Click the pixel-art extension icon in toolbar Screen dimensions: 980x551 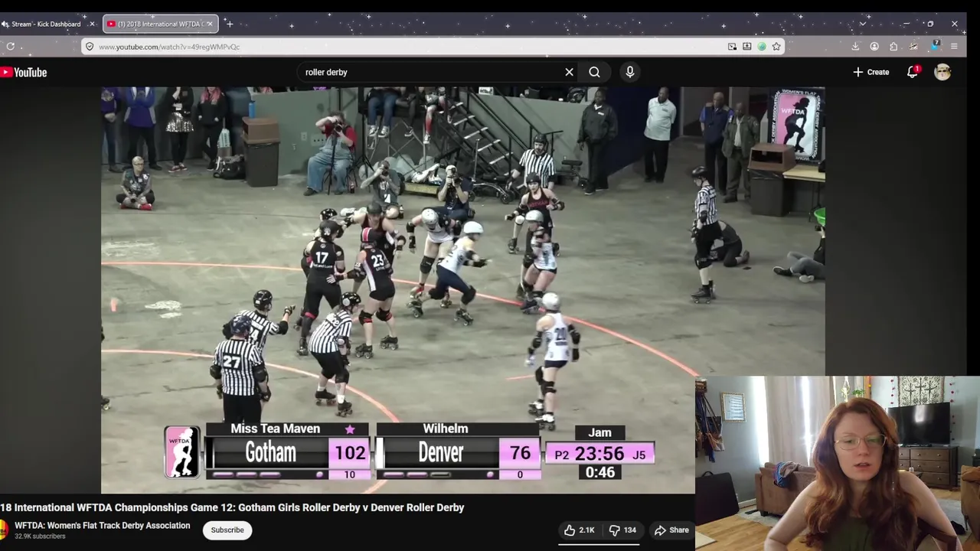click(913, 46)
